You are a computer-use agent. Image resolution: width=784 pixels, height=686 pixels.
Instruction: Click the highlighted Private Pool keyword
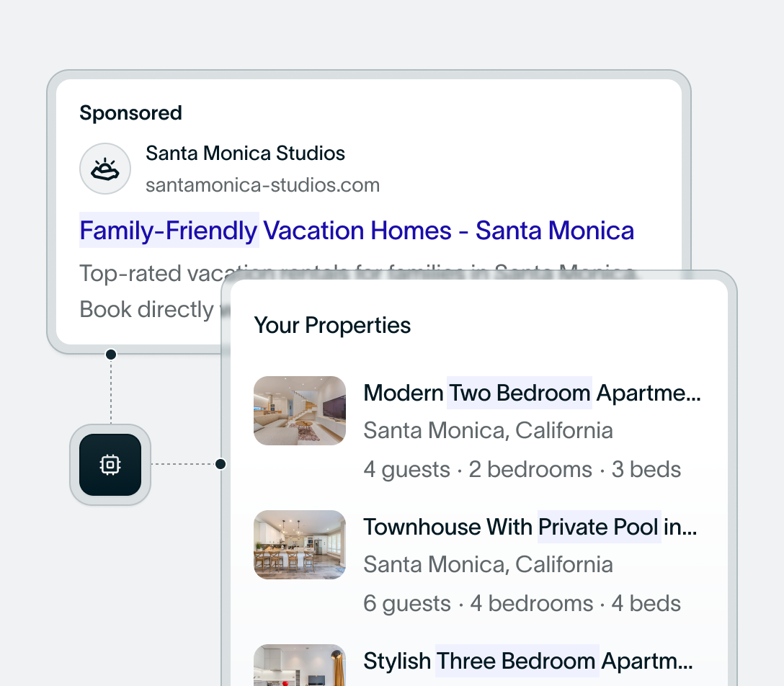599,527
